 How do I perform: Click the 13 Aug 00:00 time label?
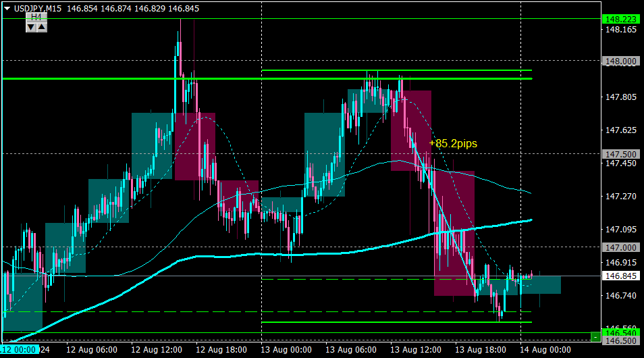(x=286, y=350)
